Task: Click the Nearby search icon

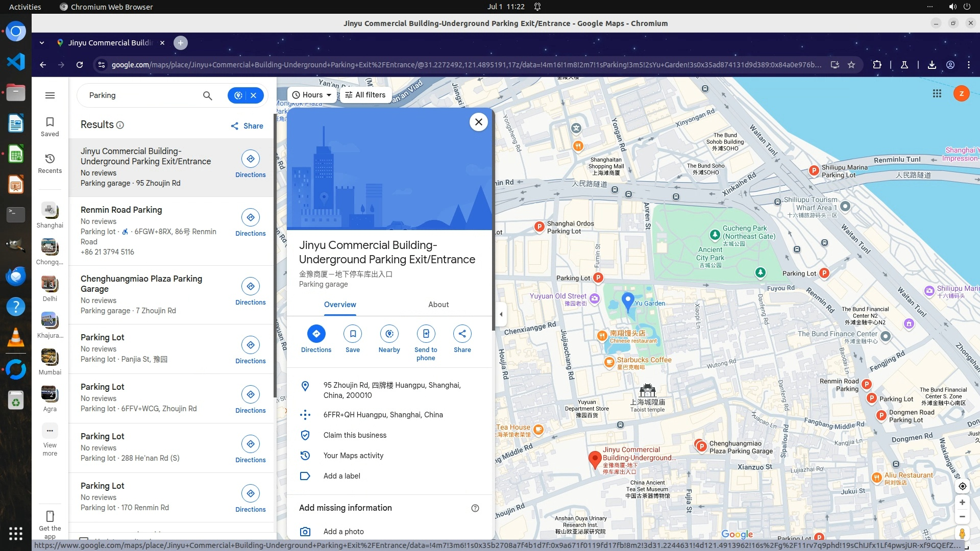Action: 389,334
